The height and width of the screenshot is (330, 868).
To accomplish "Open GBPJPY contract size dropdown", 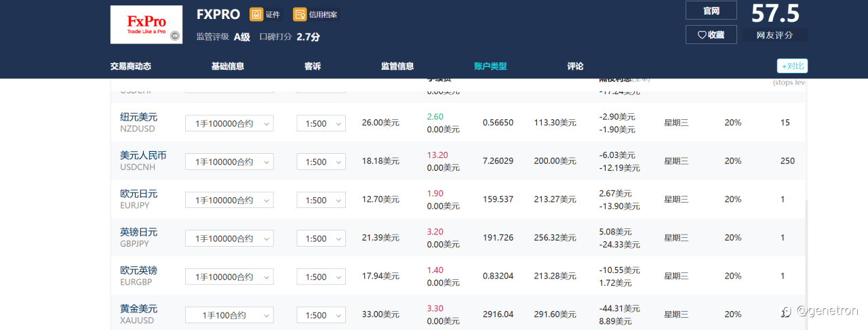I will 229,239.
